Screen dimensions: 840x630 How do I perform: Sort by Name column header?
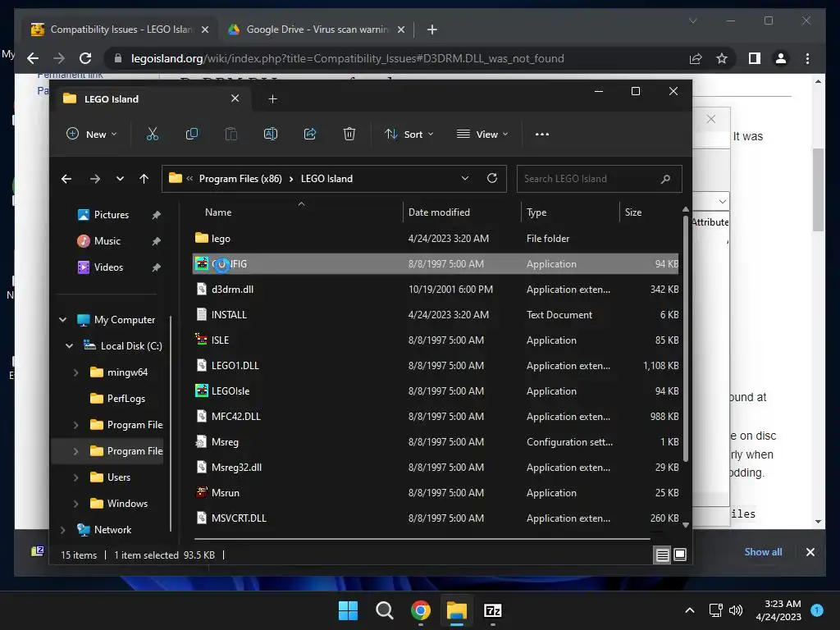[x=218, y=212]
